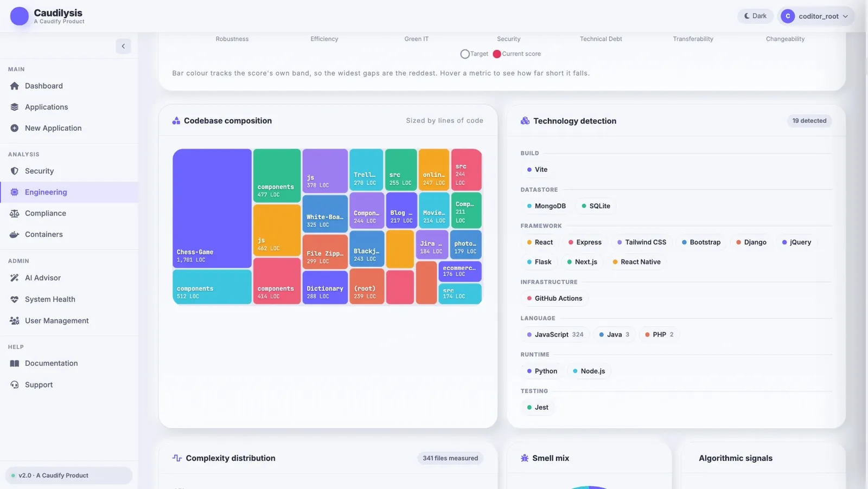Screen dimensions: 868x489
Task: Open New Application menu item
Action: tap(69, 128)
